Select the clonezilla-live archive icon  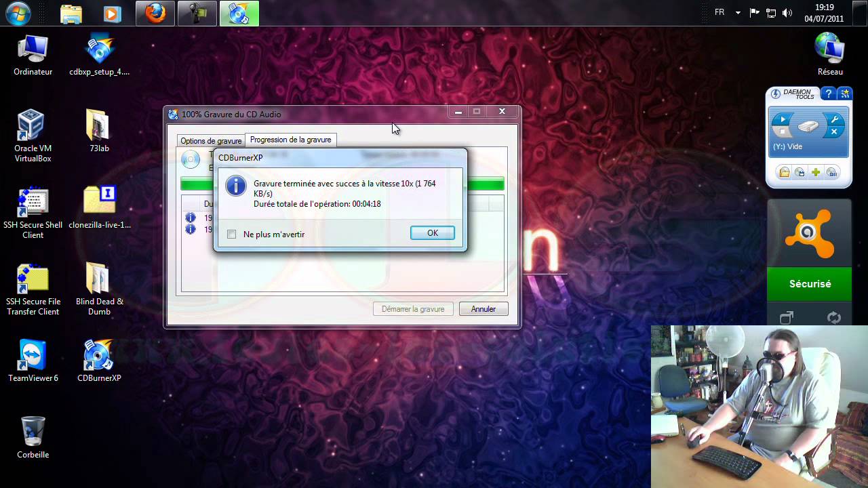99,207
